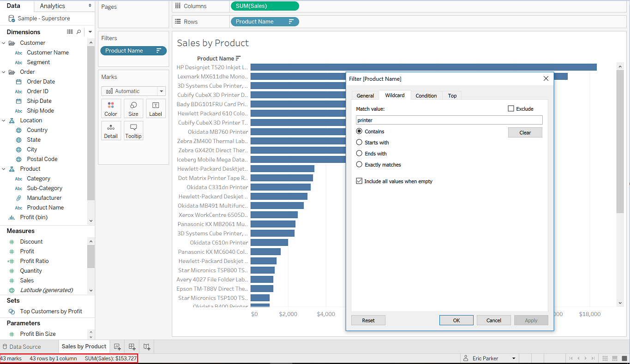Click sort icon beside Product Name header
The image size is (630, 364).
pyautogui.click(x=238, y=58)
